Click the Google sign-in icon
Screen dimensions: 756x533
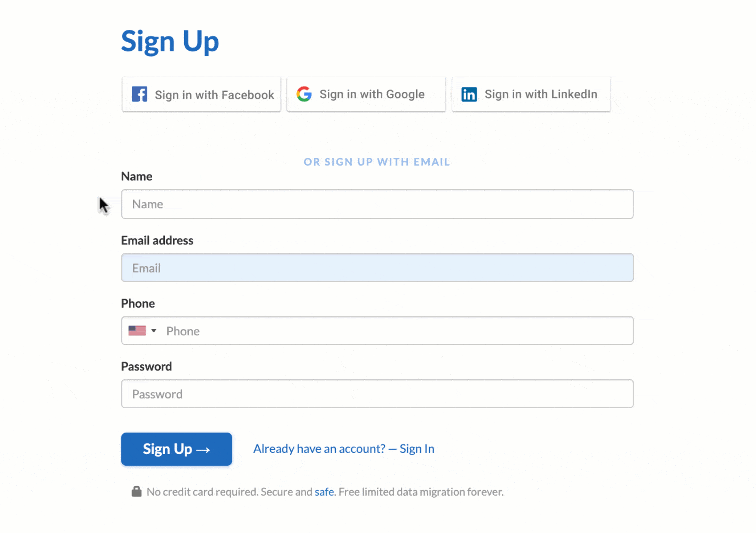(x=304, y=94)
